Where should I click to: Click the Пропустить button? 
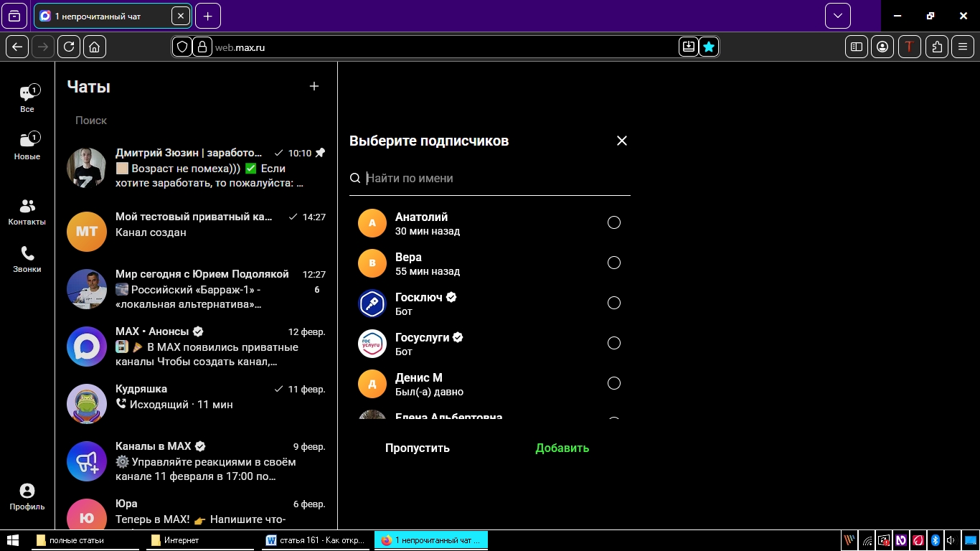pos(418,448)
